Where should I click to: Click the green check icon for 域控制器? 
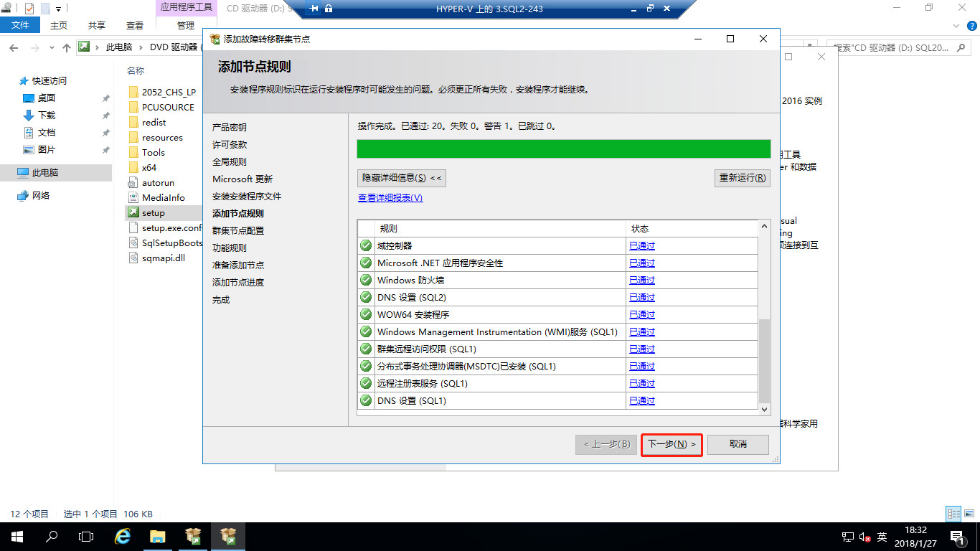pyautogui.click(x=366, y=245)
